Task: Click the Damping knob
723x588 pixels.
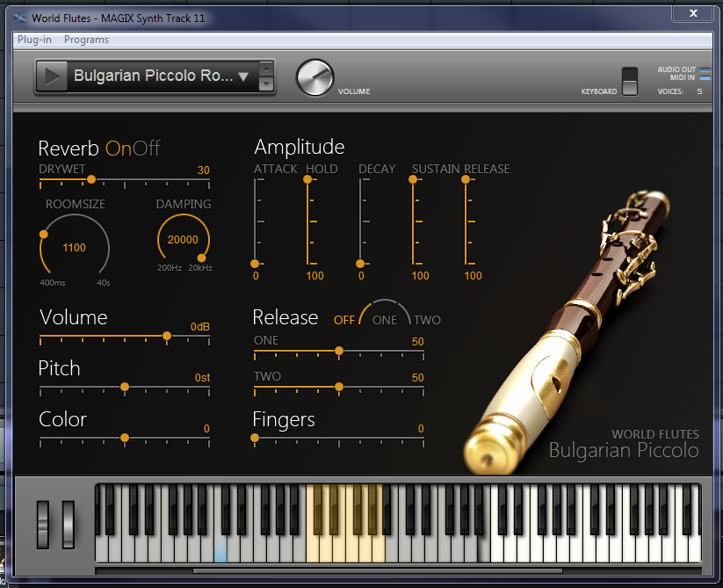Action: 184,240
